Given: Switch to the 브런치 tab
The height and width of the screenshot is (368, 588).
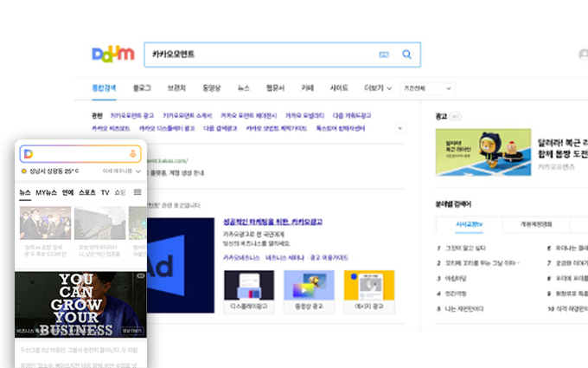Looking at the screenshot, I should (x=176, y=88).
